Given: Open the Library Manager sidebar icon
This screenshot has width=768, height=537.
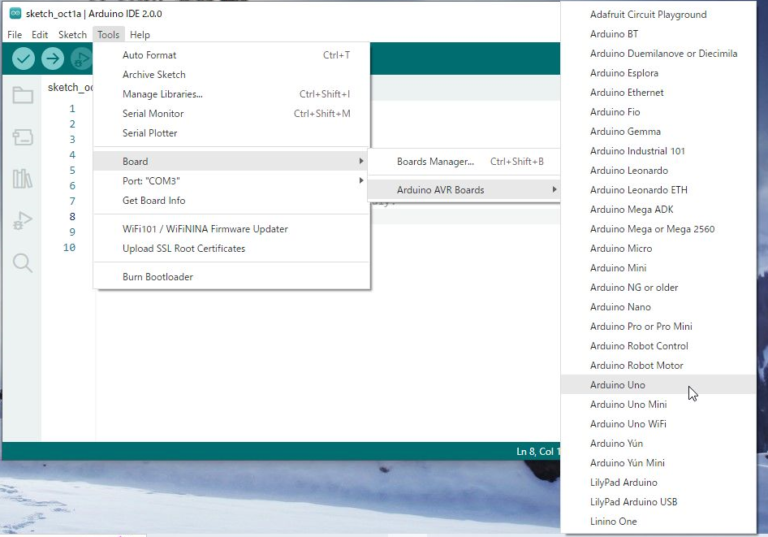Looking at the screenshot, I should pyautogui.click(x=23, y=179).
